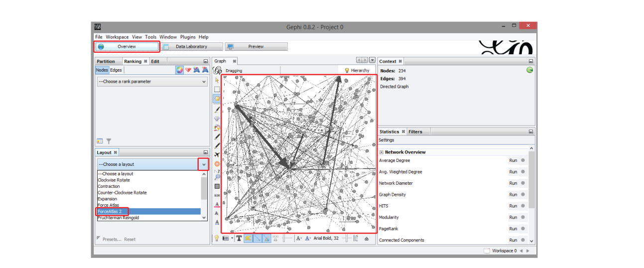This screenshot has height=268, width=644.
Task: Select Fruchterman Reingold layout option
Action: [x=149, y=218]
